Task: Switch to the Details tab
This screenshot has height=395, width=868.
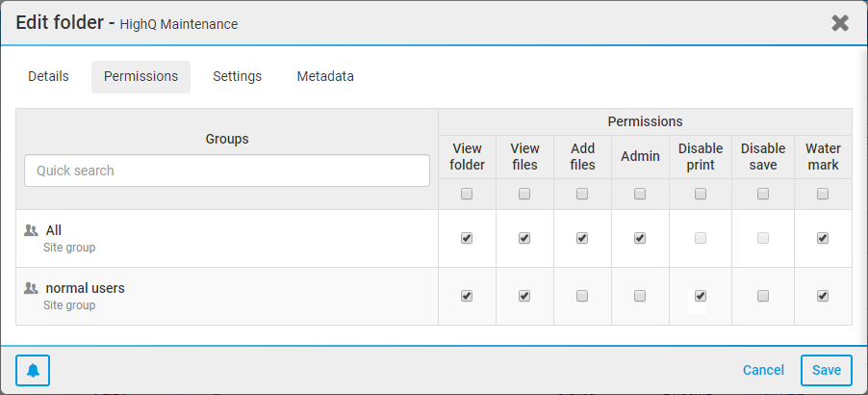Action: [48, 76]
